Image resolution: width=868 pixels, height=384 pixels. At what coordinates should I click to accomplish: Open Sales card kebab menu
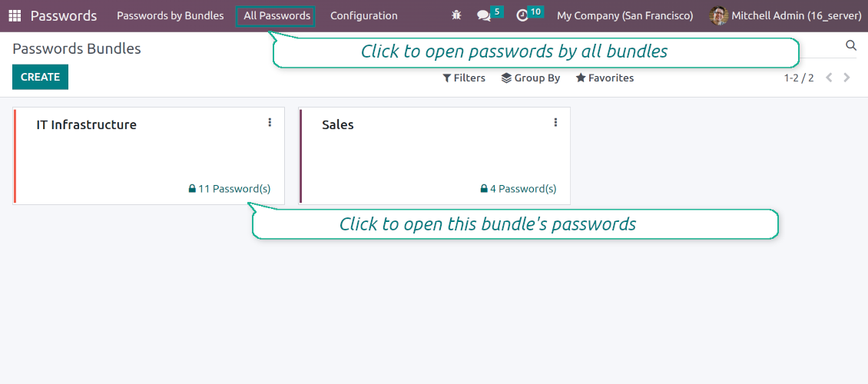pyautogui.click(x=555, y=123)
